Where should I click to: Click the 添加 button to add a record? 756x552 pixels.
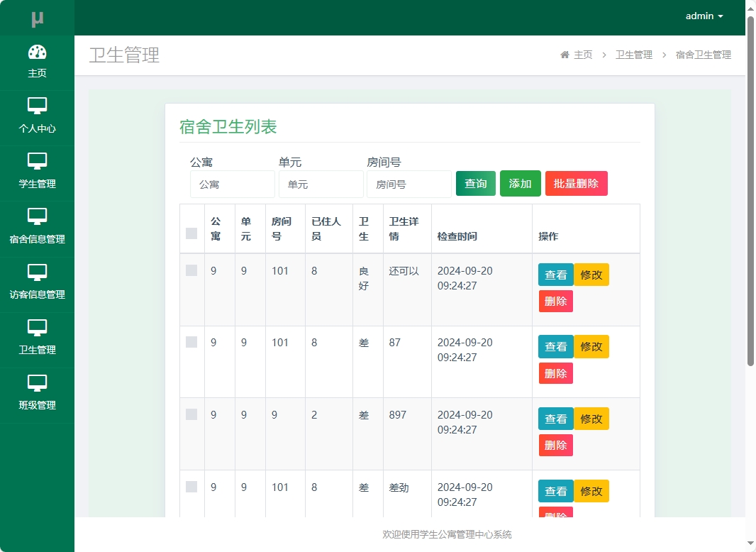coord(520,183)
